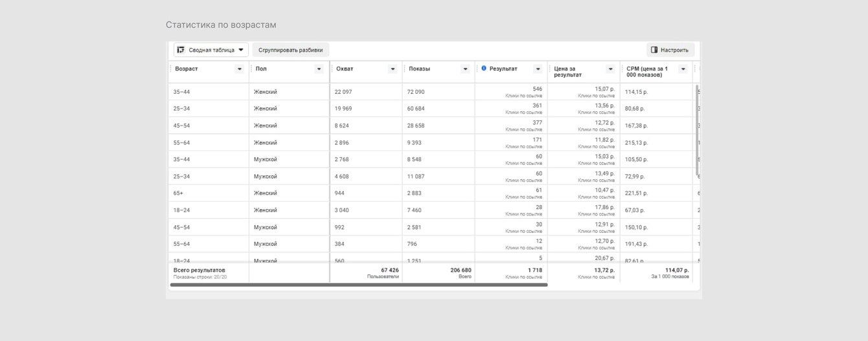The width and height of the screenshot is (868, 341).
Task: Click the Показы value 72 090
Action: (x=416, y=92)
